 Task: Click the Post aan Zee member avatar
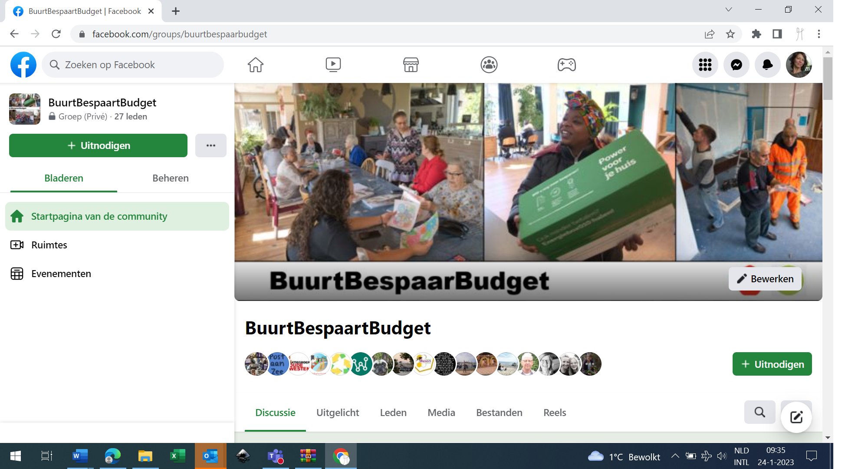(277, 364)
